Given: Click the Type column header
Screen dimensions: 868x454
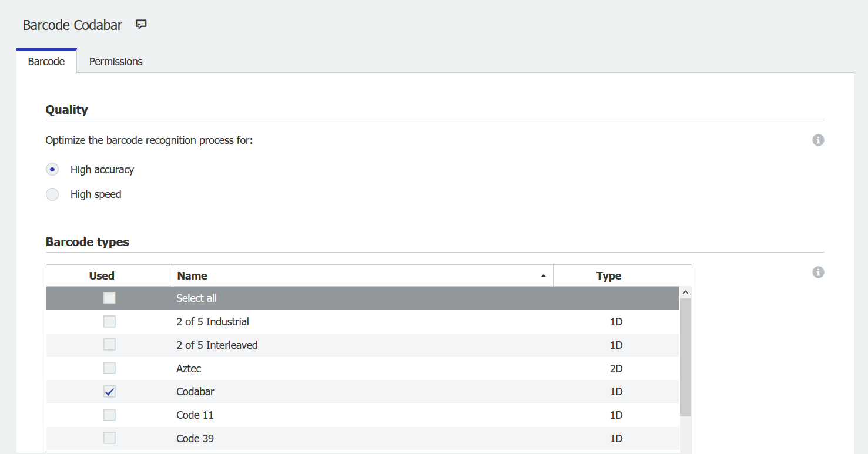Looking at the screenshot, I should point(609,276).
